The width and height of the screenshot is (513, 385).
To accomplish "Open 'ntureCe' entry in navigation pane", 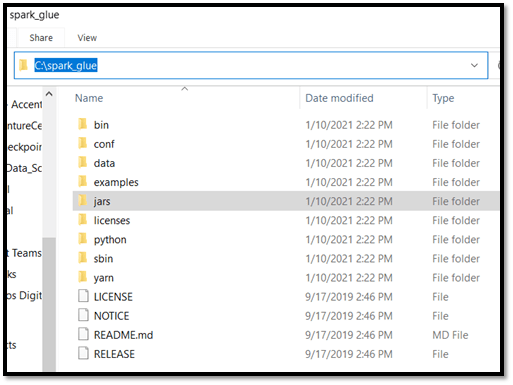I will click(x=25, y=126).
